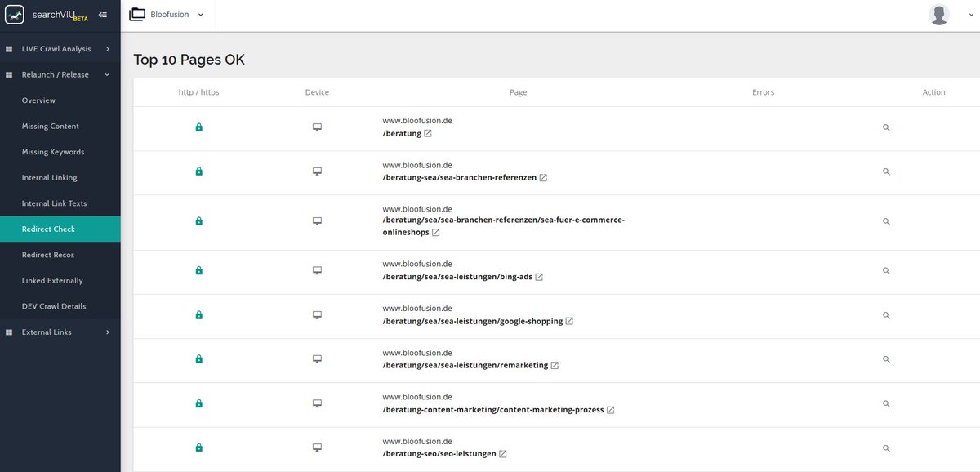Click the folder icon next to Bloofusion

tap(137, 14)
